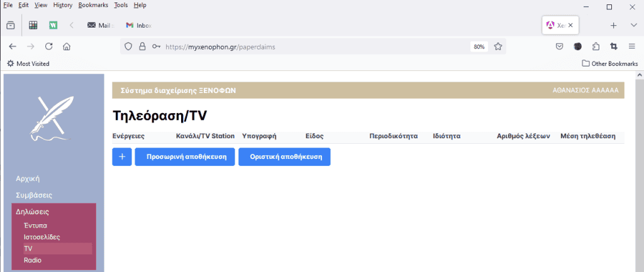The image size is (644, 272).
Task: Click the shield tracking protection icon
Action: click(x=128, y=46)
